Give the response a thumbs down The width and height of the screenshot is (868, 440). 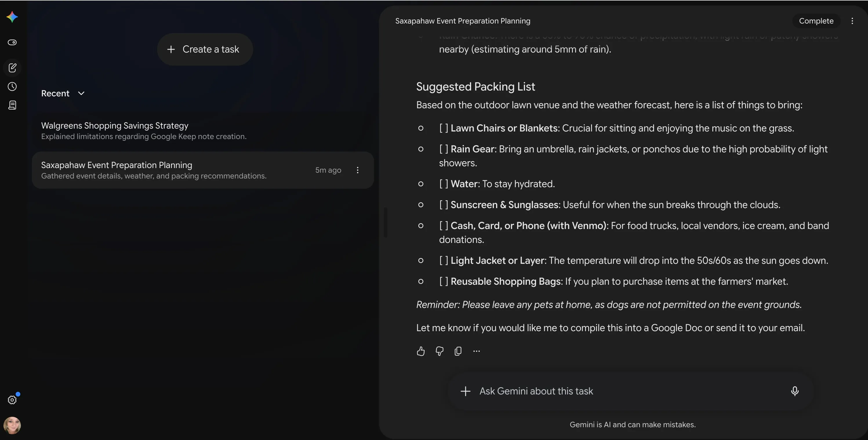click(440, 351)
